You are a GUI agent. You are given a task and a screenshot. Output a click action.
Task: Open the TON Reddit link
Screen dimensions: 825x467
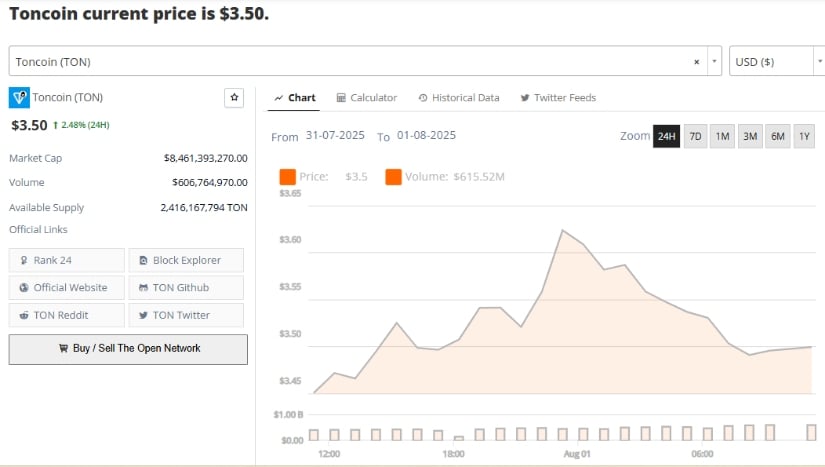(x=67, y=315)
